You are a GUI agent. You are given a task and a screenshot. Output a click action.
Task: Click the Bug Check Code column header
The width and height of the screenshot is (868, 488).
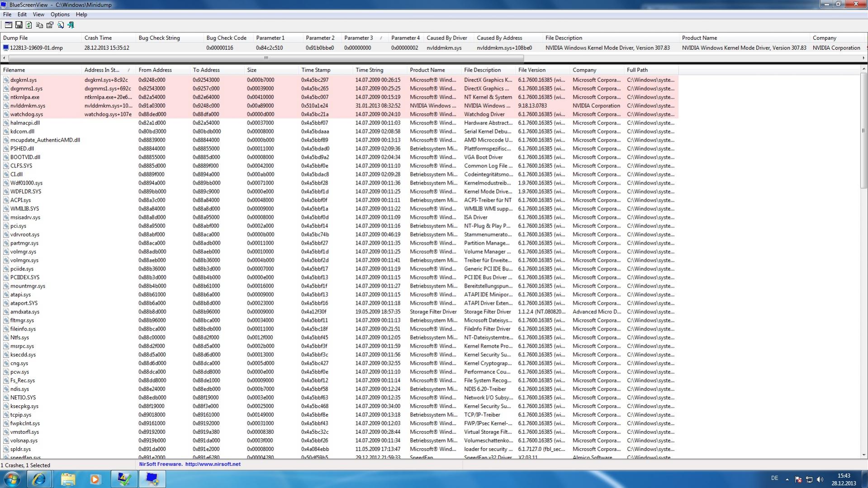[x=228, y=38]
